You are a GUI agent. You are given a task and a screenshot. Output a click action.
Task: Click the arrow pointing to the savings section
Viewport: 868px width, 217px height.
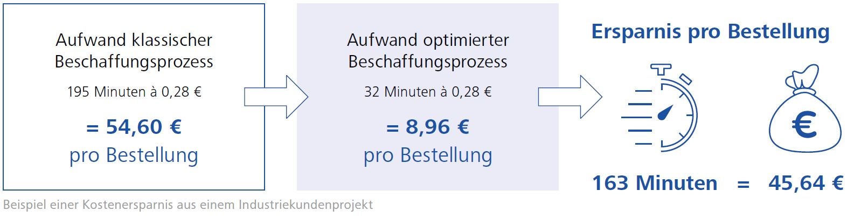pyautogui.click(x=570, y=97)
